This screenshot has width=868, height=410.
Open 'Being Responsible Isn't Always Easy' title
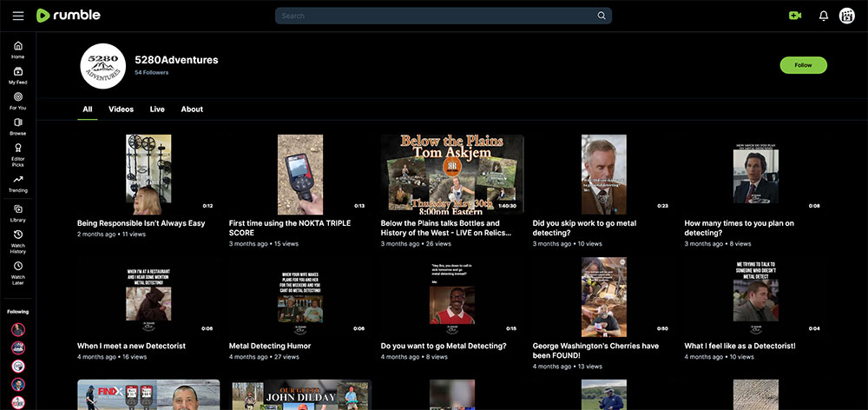click(141, 223)
